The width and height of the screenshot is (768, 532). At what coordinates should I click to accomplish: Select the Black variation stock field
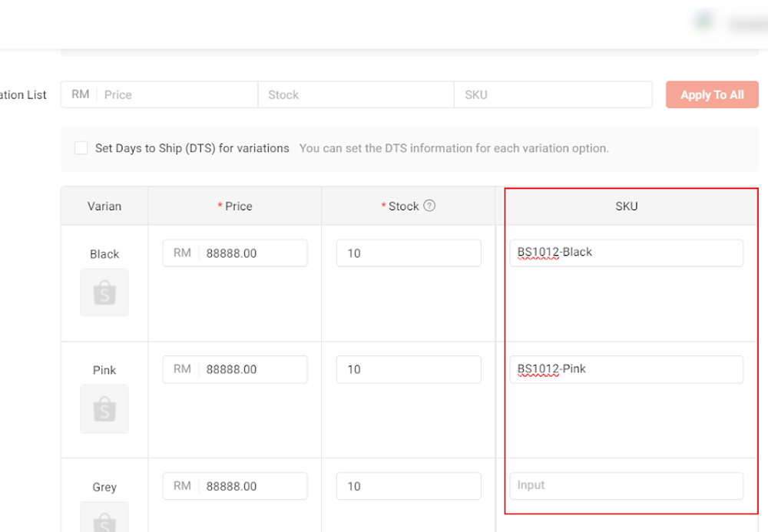tap(409, 253)
